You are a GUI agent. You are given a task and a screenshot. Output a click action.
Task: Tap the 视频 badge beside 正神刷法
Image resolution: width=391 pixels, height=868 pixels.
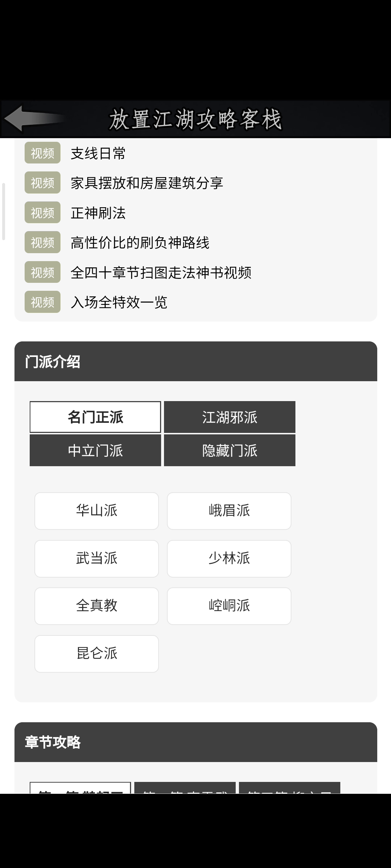(x=42, y=213)
